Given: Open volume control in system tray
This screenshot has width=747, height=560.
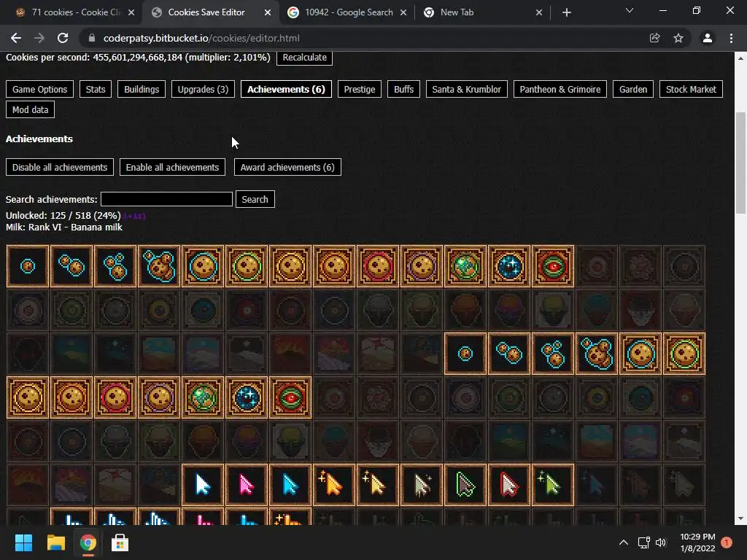Looking at the screenshot, I should coord(661,542).
